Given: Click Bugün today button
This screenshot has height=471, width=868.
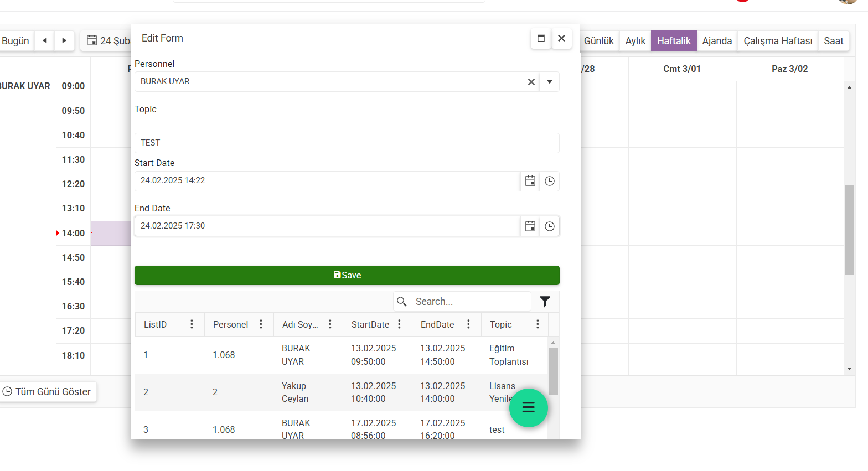Looking at the screenshot, I should [x=15, y=40].
